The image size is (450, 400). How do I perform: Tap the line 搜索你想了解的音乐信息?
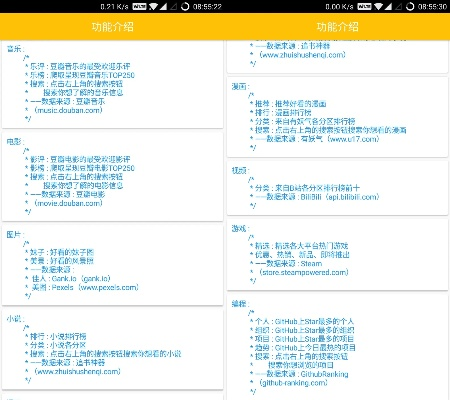click(x=83, y=93)
